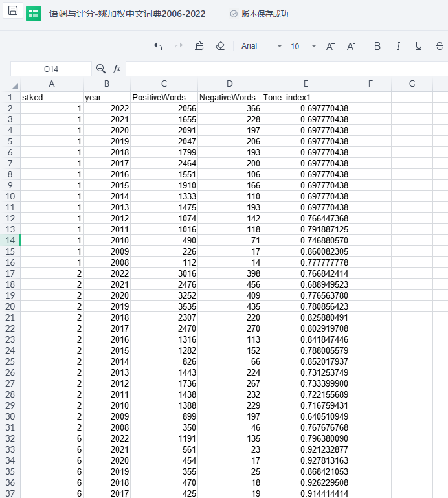The height and width of the screenshot is (498, 448).
Task: Click the fx insert function button
Action: coord(117,69)
